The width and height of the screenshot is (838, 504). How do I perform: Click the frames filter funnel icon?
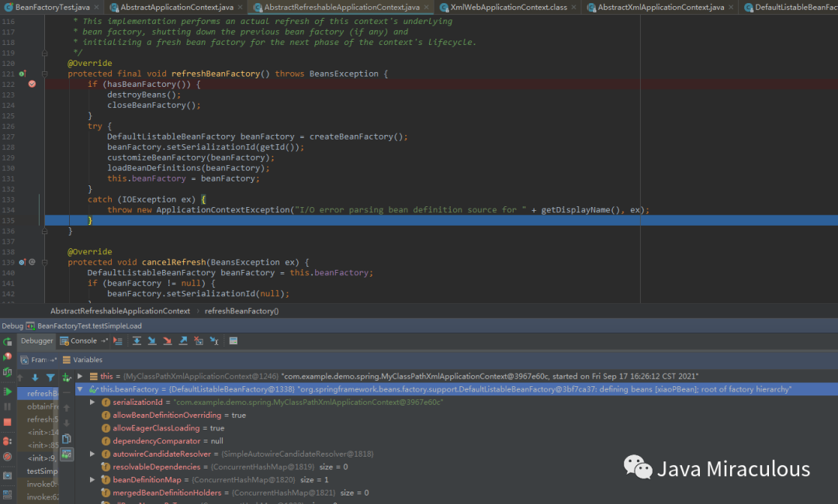tap(50, 378)
